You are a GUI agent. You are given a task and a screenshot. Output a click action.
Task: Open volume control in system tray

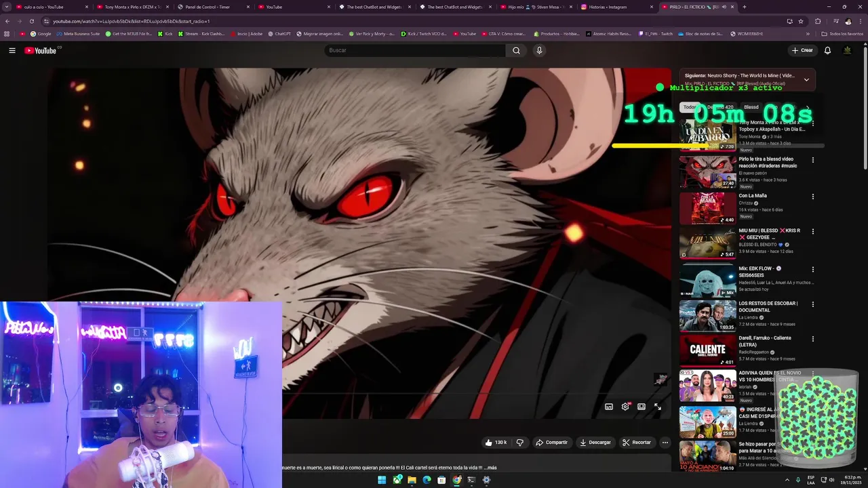click(831, 480)
